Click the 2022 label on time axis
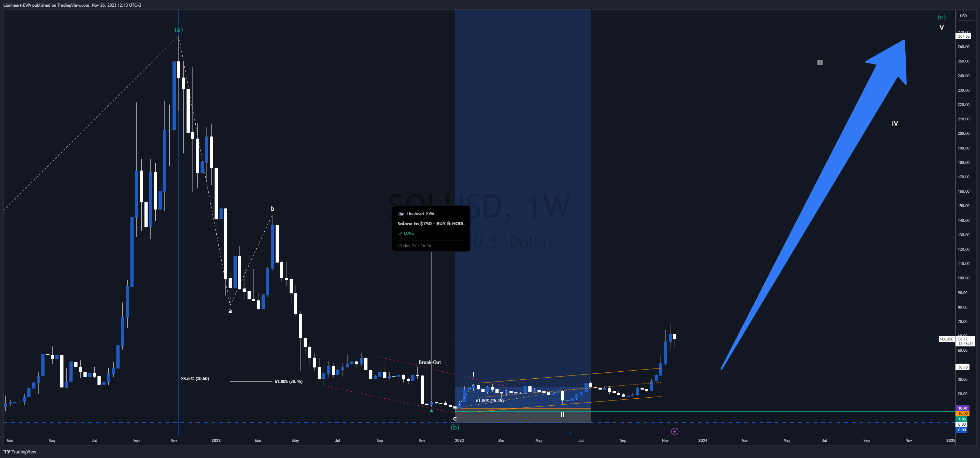The image size is (980, 458). point(216,441)
